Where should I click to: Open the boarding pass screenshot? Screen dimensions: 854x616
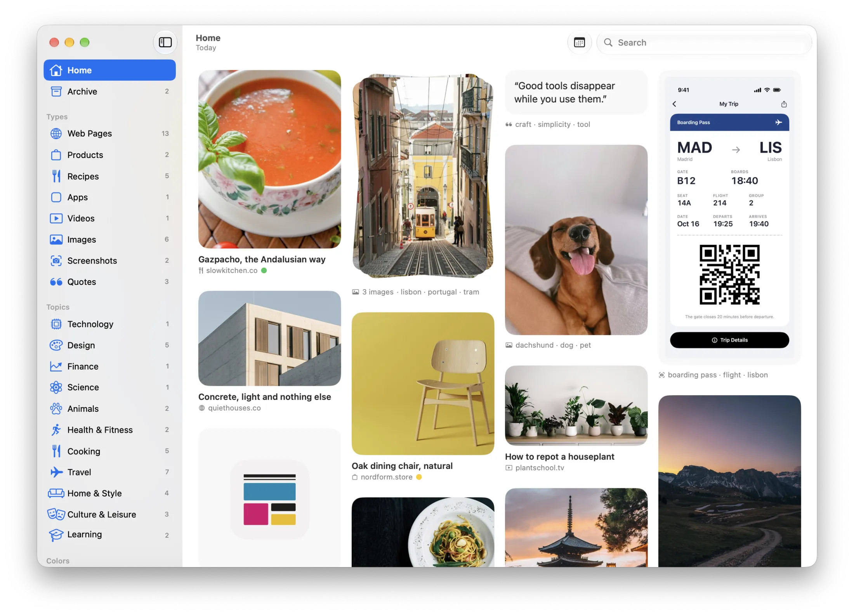[729, 217]
